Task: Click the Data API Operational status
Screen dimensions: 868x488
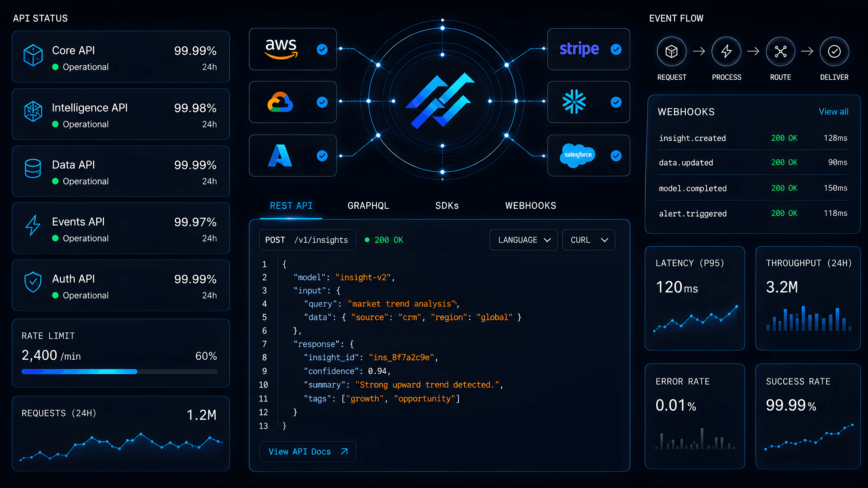Action: pyautogui.click(x=80, y=181)
